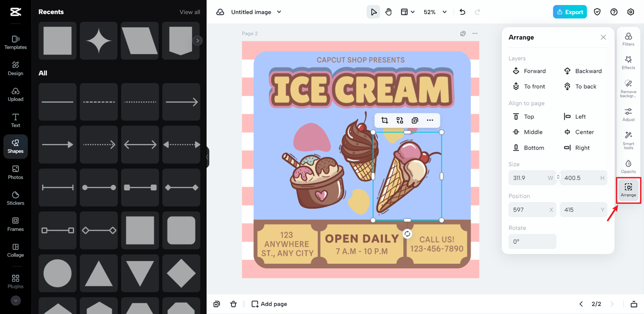The image size is (644, 314).
Task: Open the Filters tool panel
Action: 628,39
